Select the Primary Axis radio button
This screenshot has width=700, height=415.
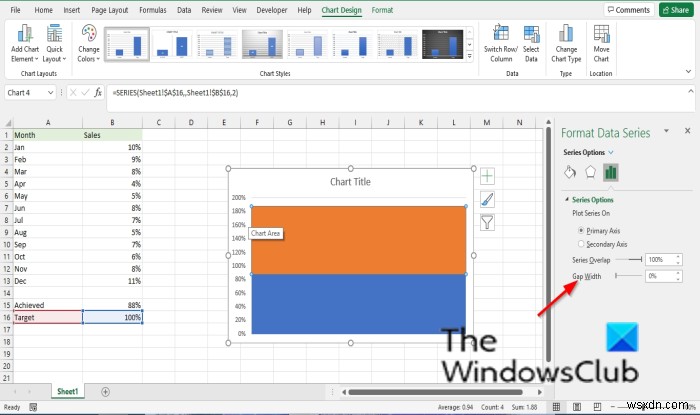(x=581, y=231)
